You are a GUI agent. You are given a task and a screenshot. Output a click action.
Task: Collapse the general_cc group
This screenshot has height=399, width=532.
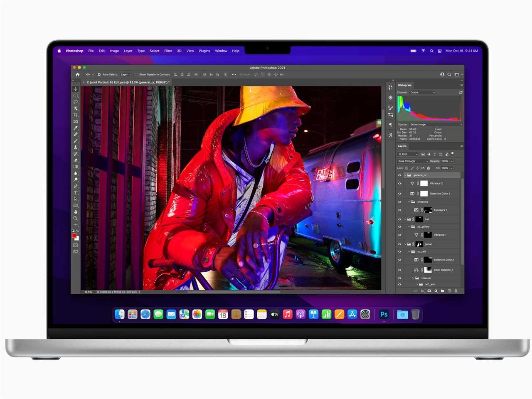tap(406, 175)
